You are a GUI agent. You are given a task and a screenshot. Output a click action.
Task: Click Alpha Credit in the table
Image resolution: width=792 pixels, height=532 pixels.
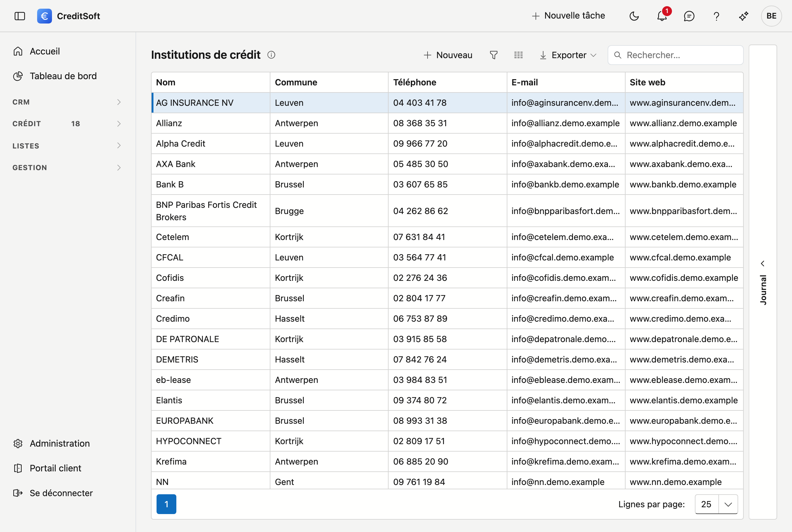click(181, 144)
